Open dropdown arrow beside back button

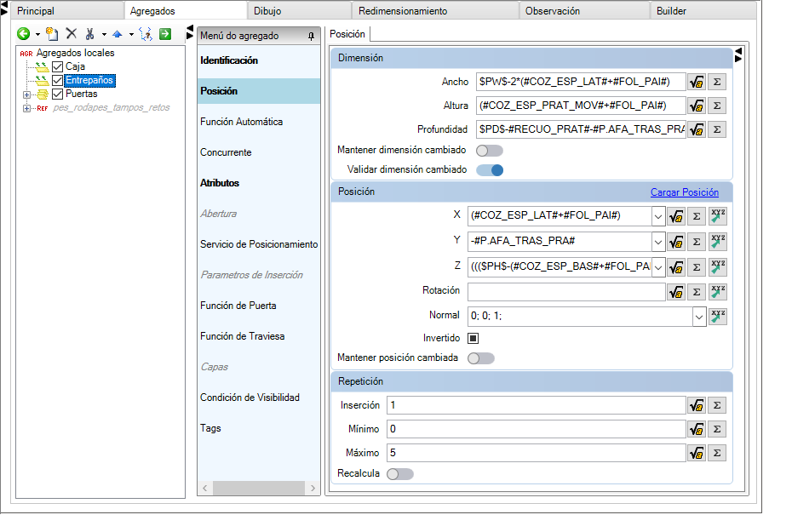click(x=37, y=34)
